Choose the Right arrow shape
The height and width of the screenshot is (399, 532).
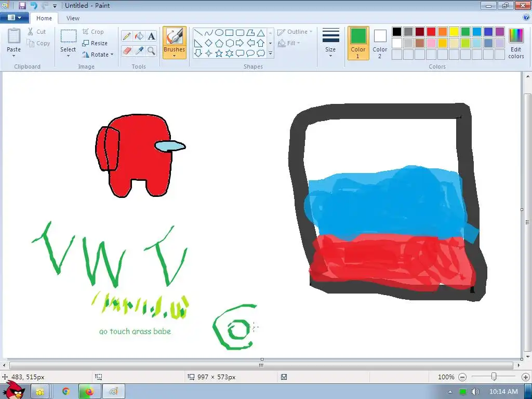click(240, 43)
